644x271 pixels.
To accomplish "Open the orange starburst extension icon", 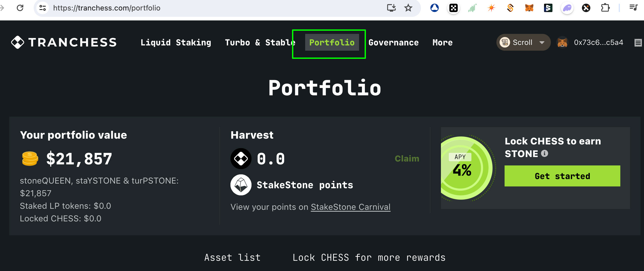I will (491, 8).
